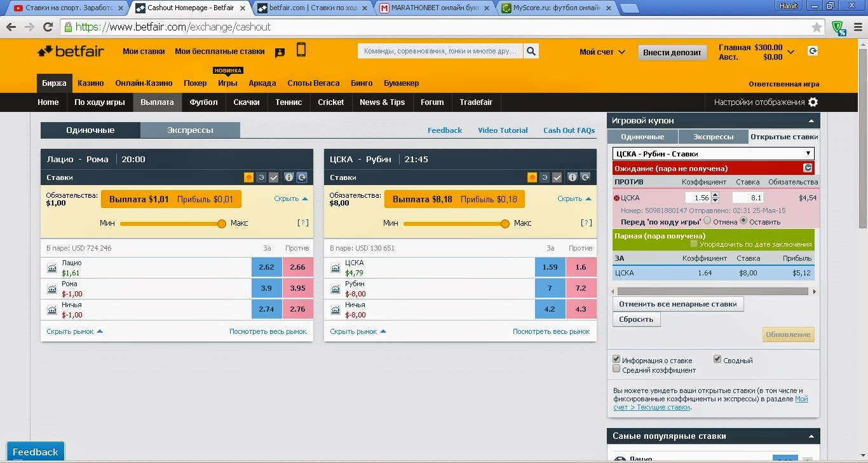Click the Сбросить button
868x463 pixels.
pos(636,319)
